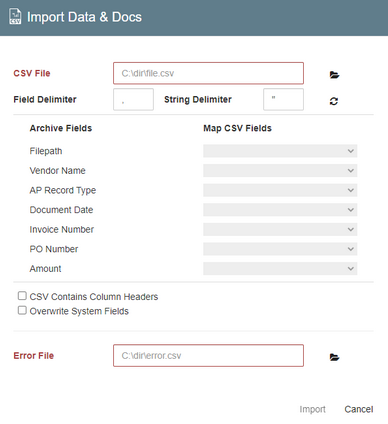Click the CSV document icon in the header
Viewport: 388px width, 424px height.
[15, 17]
